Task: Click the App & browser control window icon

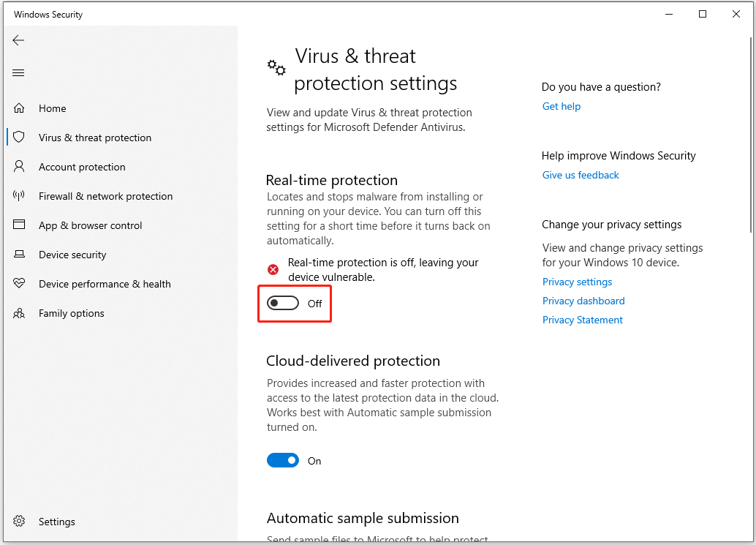Action: click(19, 225)
